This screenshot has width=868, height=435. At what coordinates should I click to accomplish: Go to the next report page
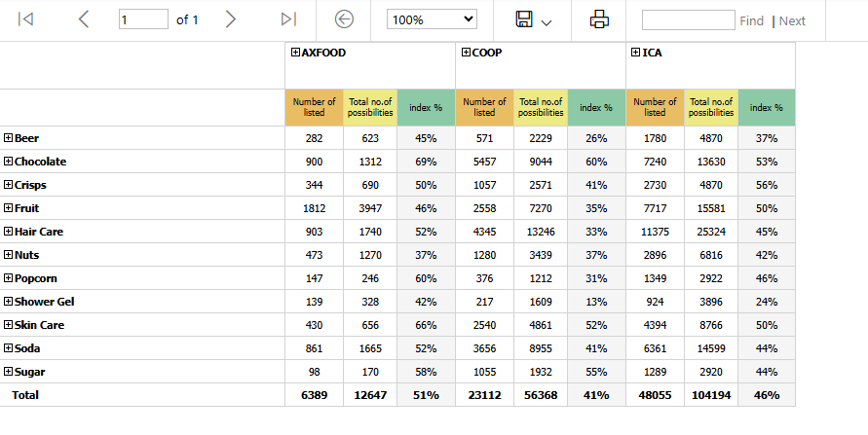(x=231, y=19)
